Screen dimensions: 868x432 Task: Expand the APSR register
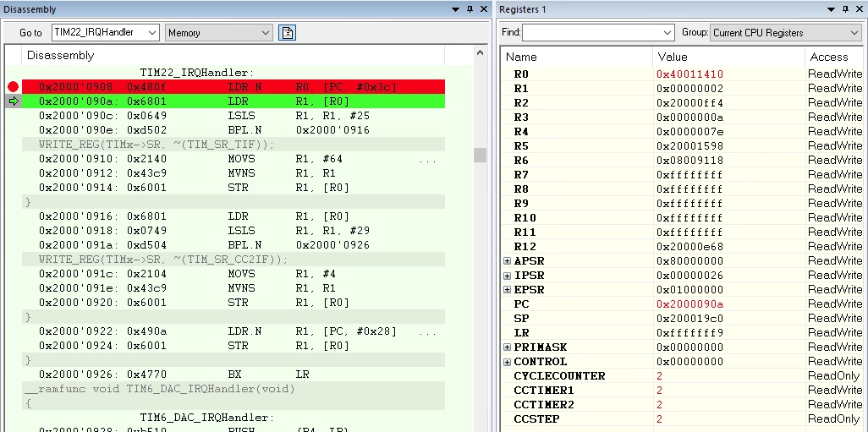click(x=507, y=260)
